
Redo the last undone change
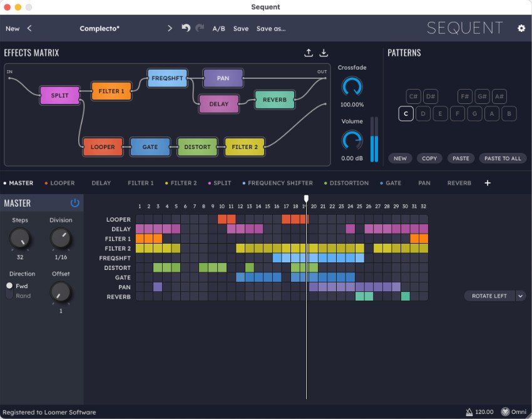[x=200, y=28]
